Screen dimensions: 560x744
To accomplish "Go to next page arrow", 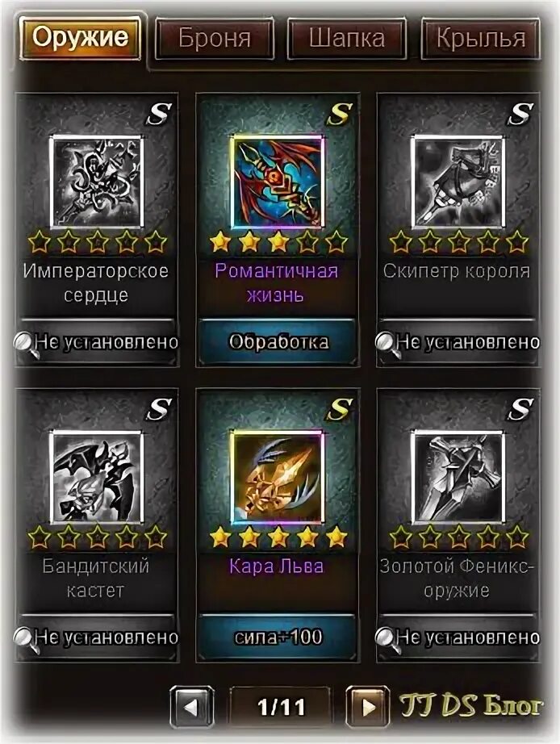I will tap(367, 708).
